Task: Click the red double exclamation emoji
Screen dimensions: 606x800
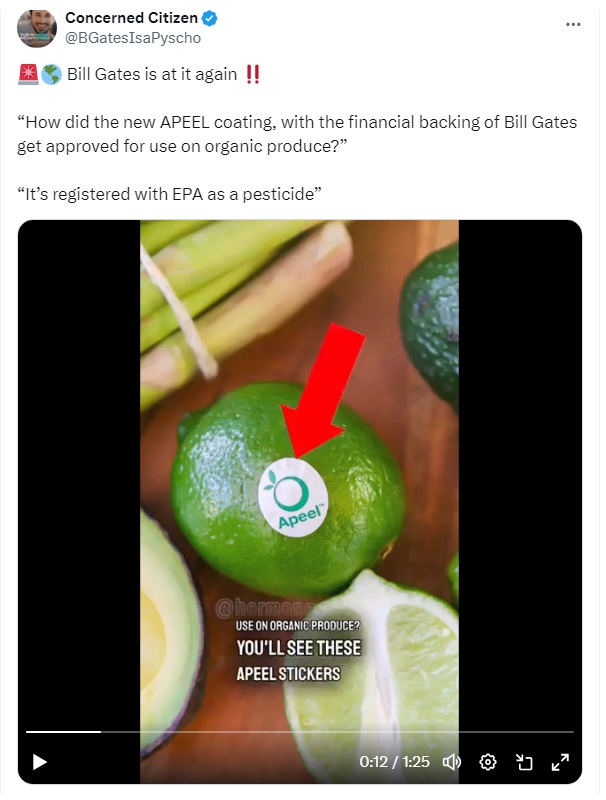Action: coord(252,74)
